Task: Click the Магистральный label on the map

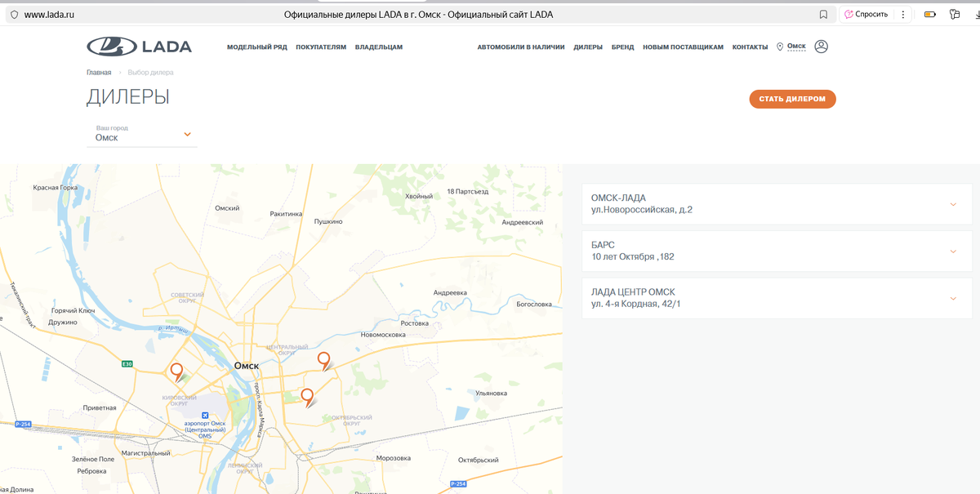Action: pos(145,452)
